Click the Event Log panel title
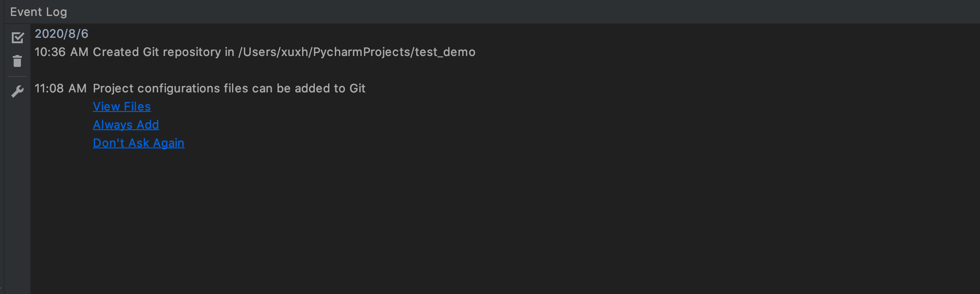980x294 pixels. click(x=38, y=12)
